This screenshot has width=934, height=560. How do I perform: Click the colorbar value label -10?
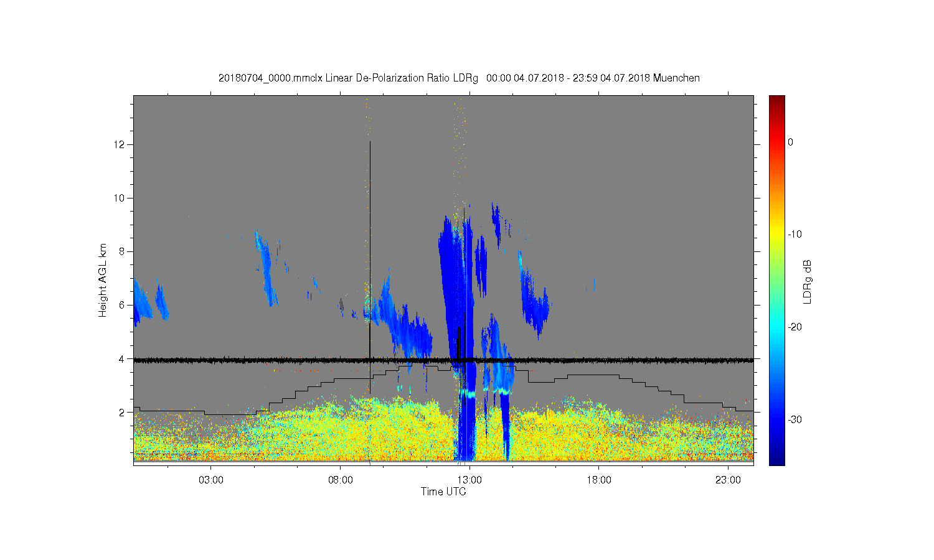pos(795,235)
